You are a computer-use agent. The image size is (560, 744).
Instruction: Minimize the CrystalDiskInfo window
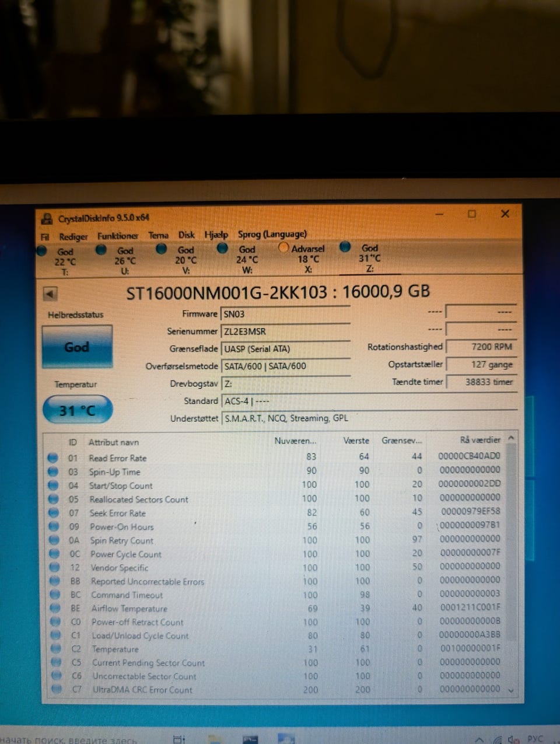[439, 214]
